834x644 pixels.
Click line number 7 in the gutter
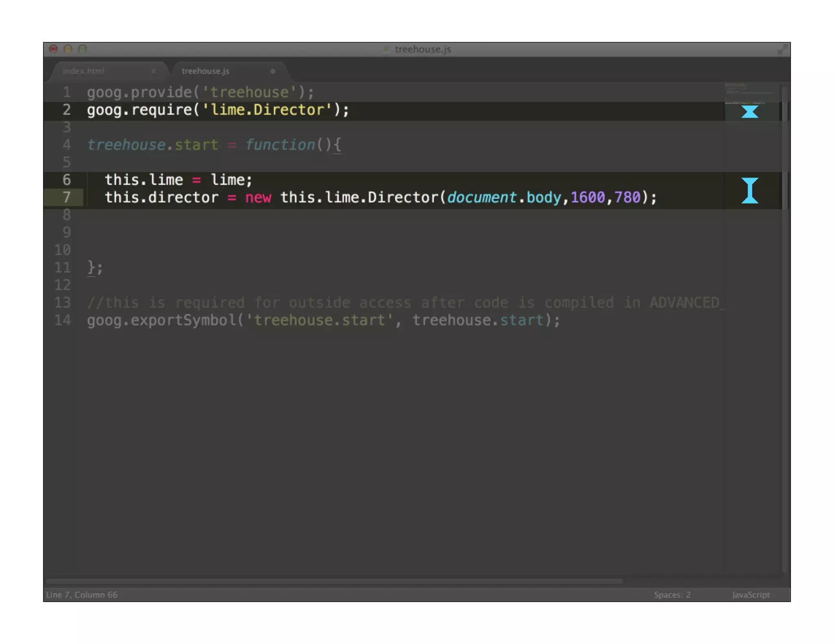point(67,197)
